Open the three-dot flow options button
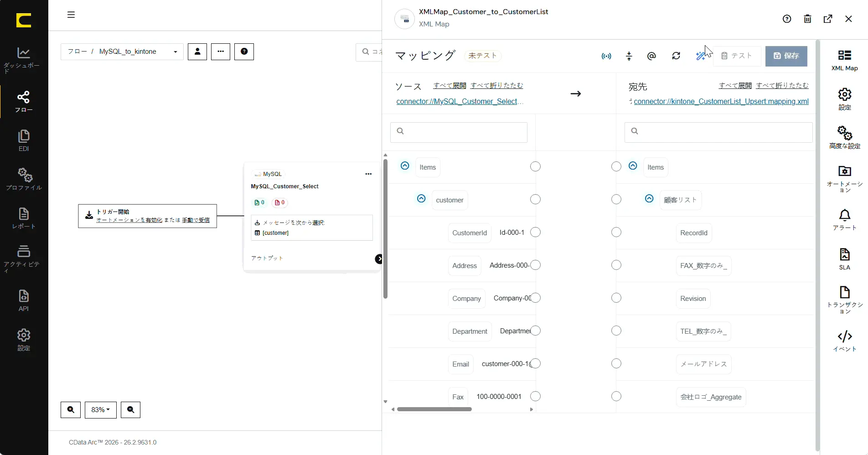Viewport: 868px width, 455px height. point(221,52)
